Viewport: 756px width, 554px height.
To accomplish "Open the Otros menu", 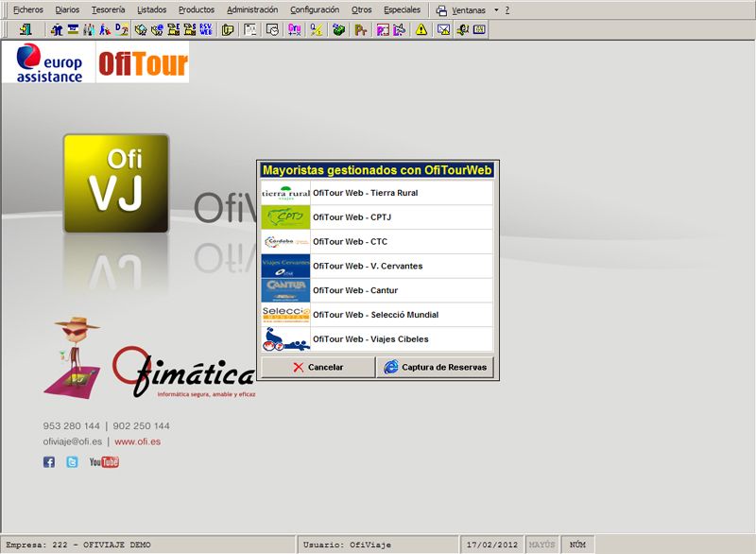I will (x=362, y=9).
